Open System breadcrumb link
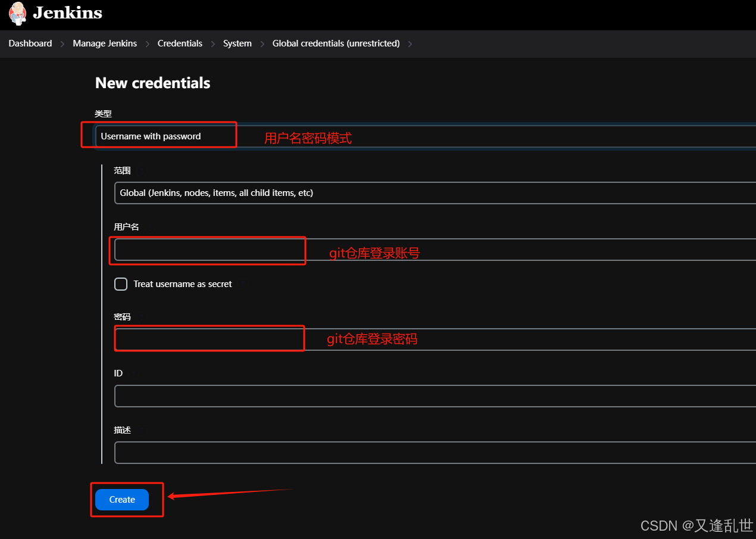The height and width of the screenshot is (539, 756). click(x=237, y=43)
